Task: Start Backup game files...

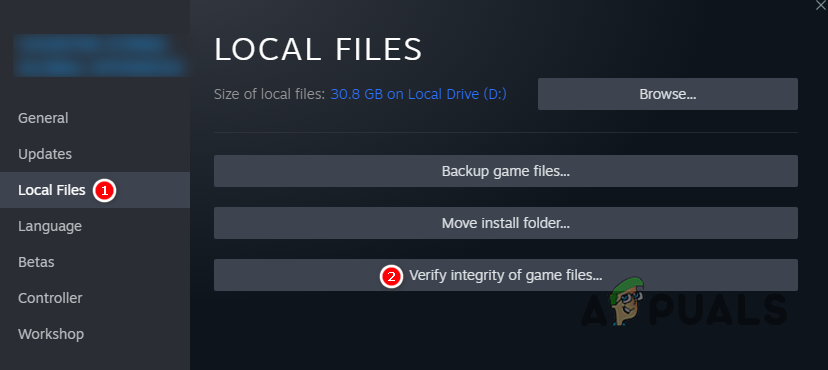Action: point(505,171)
